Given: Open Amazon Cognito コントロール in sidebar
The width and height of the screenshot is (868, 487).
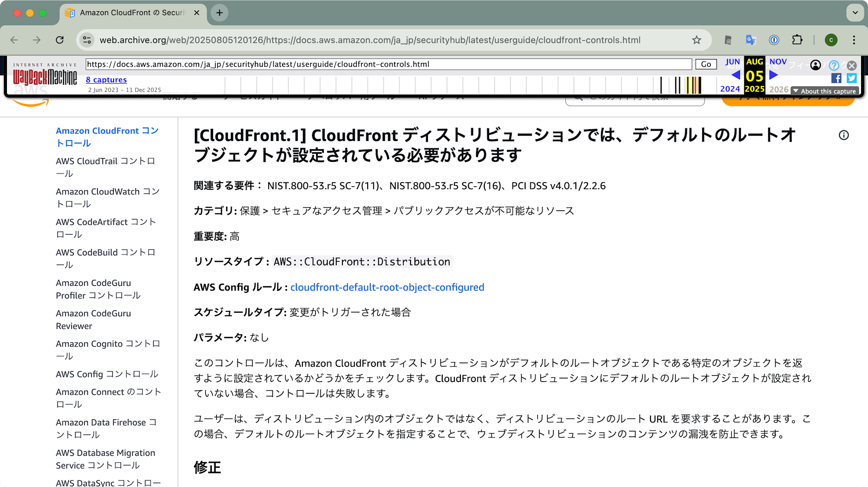Looking at the screenshot, I should pyautogui.click(x=108, y=350).
